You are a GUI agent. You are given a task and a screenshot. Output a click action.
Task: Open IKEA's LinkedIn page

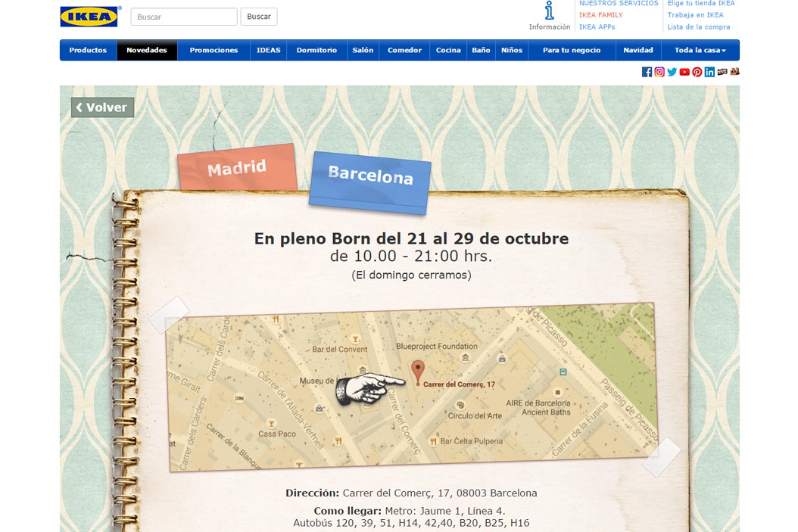coord(709,72)
